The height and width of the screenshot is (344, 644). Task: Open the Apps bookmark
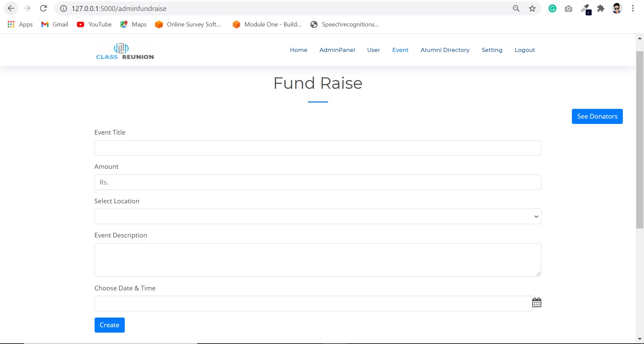click(20, 24)
